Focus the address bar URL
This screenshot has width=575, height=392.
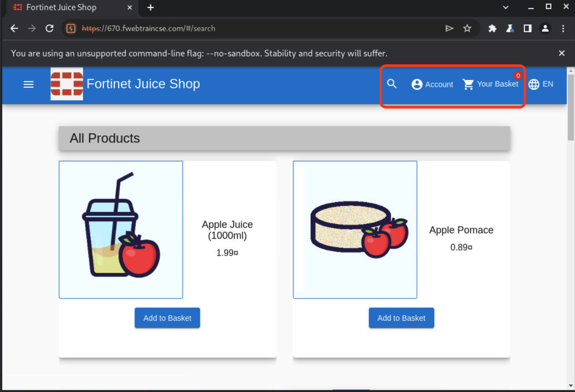pos(149,28)
